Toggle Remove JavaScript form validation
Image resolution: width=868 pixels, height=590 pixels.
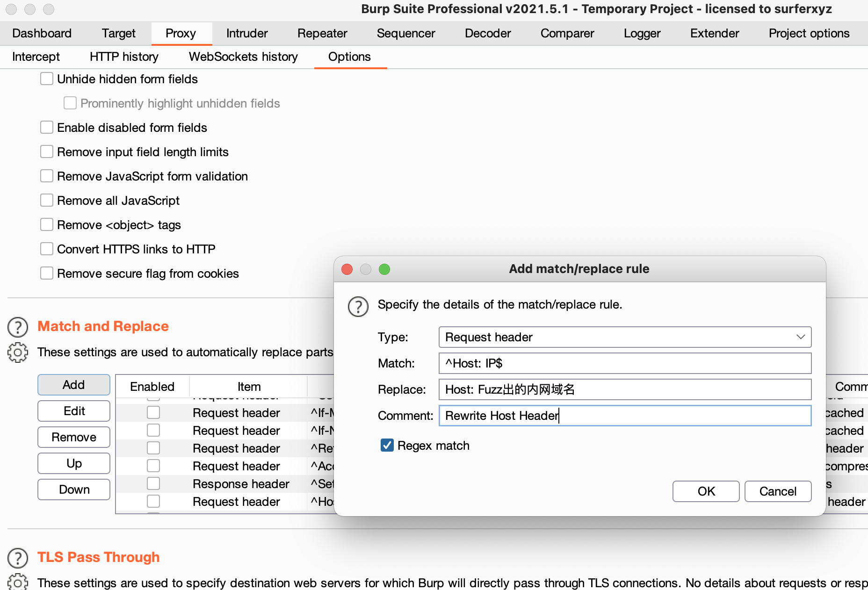point(47,176)
